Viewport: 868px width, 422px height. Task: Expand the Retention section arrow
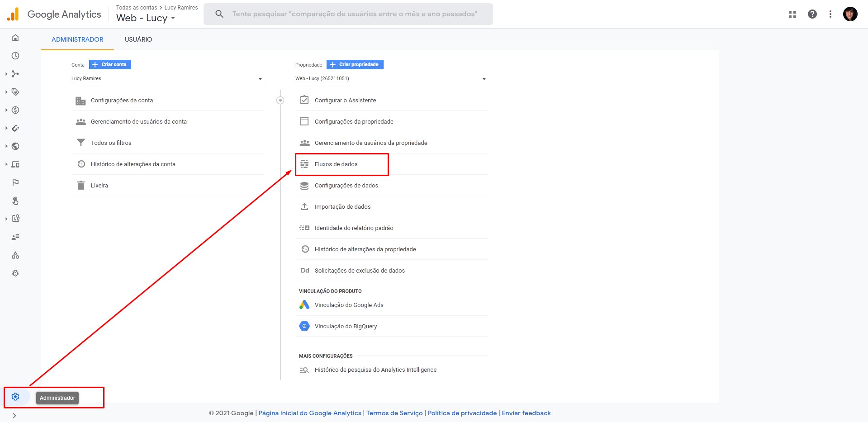click(x=6, y=128)
